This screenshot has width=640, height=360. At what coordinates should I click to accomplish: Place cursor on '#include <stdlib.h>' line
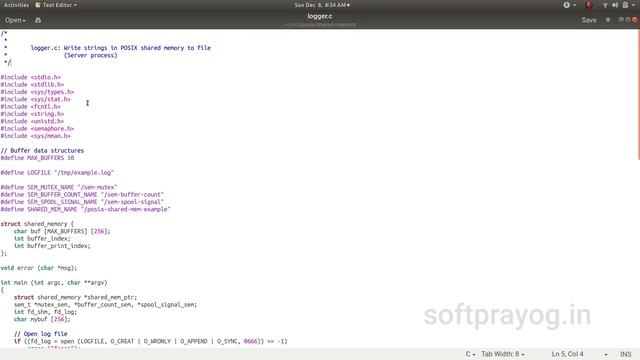32,84
